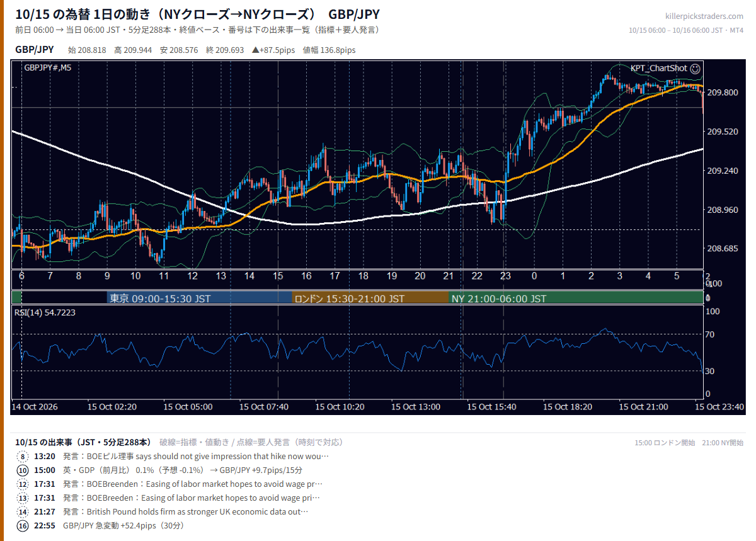Click the ▲+87.5pips change value
The width and height of the screenshot is (756, 541).
pos(273,50)
